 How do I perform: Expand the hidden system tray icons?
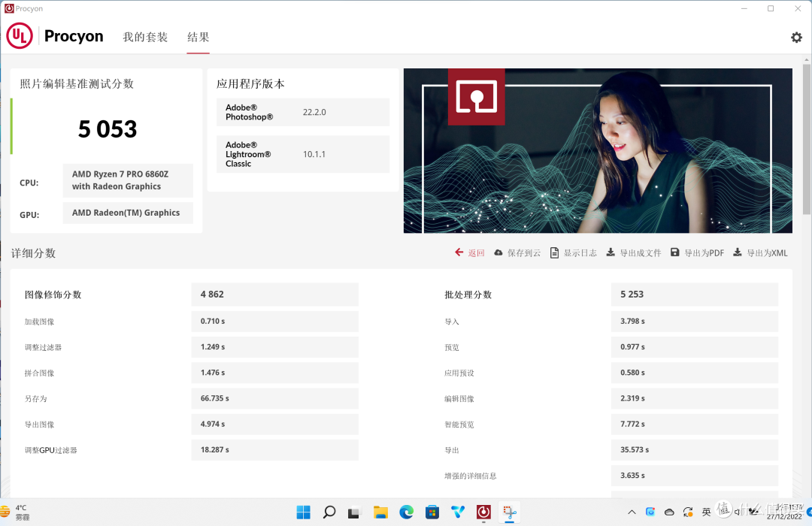[632, 512]
